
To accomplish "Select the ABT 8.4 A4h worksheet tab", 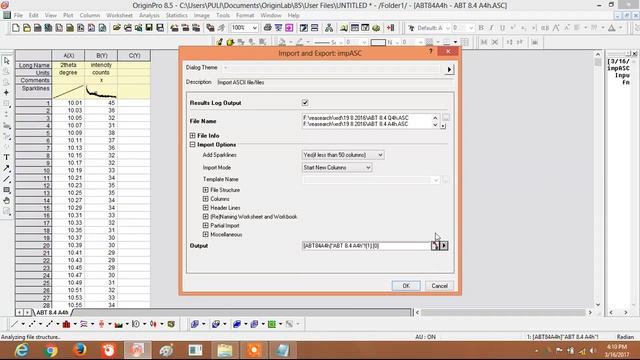I will click(52, 312).
